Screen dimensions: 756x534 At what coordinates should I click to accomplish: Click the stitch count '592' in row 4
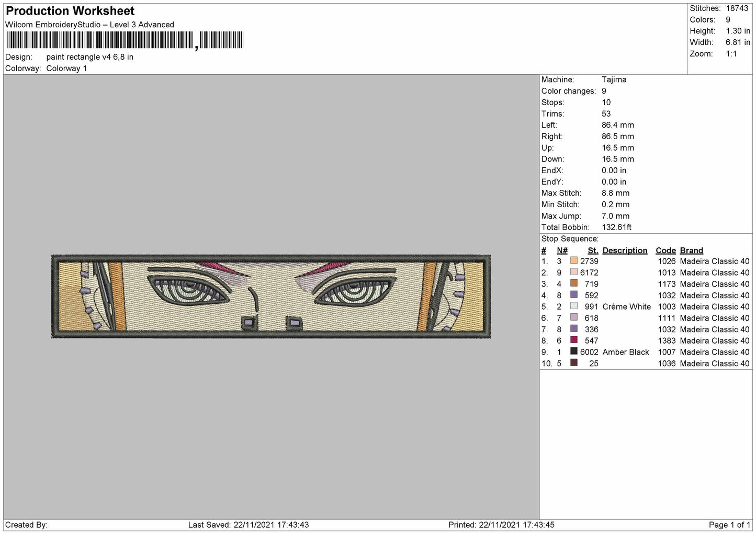point(592,296)
